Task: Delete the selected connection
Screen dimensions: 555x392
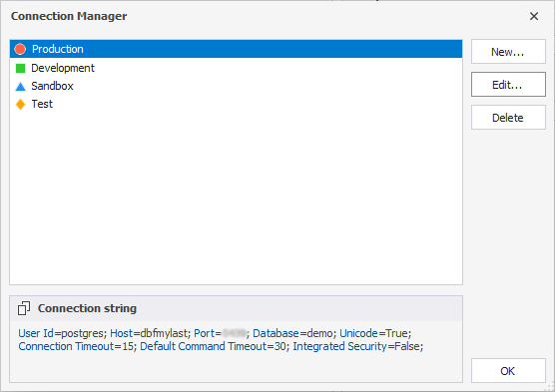Action: (x=508, y=117)
